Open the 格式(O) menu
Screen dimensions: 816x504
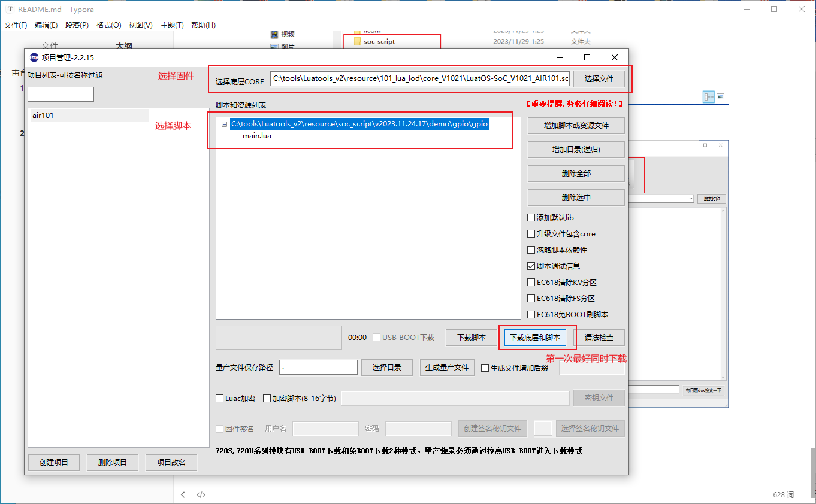pos(108,25)
